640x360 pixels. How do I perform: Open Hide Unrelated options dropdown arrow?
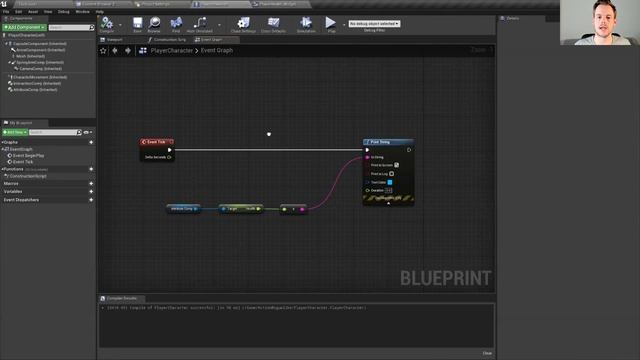(x=219, y=25)
